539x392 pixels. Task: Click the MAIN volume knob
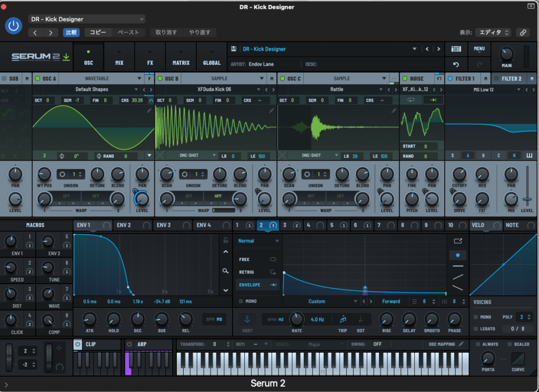click(x=507, y=54)
